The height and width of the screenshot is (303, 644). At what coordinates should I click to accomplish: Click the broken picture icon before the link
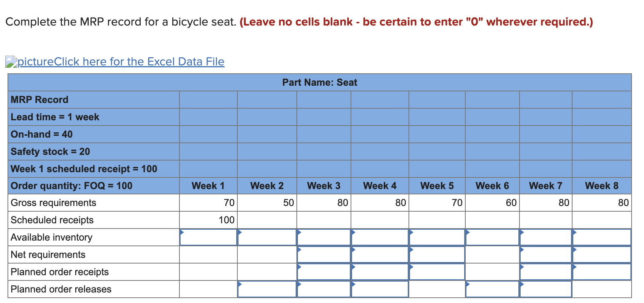11,62
